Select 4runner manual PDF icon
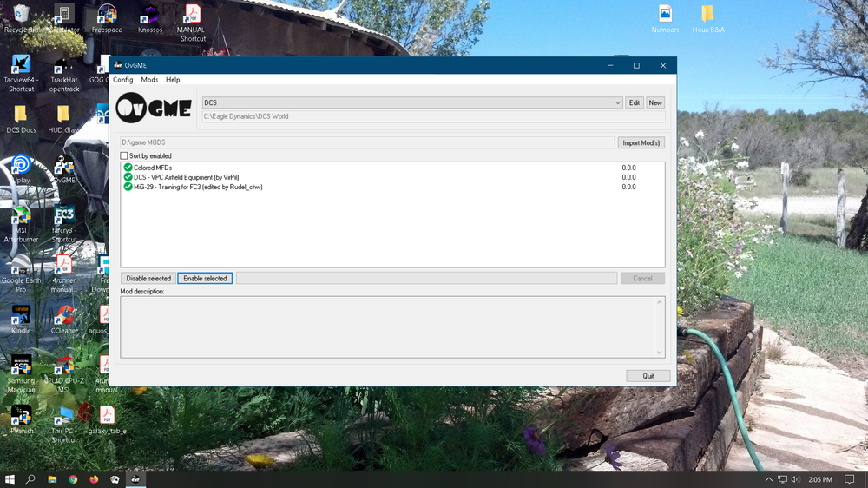Image resolution: width=868 pixels, height=488 pixels. pyautogui.click(x=63, y=274)
